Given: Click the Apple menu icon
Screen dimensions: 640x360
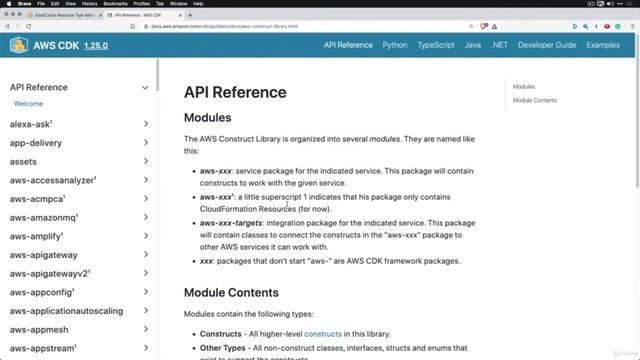Looking at the screenshot, I should coord(9,4).
